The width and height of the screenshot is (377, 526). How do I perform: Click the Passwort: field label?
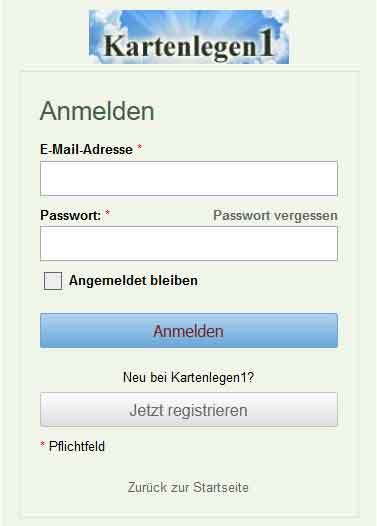(70, 215)
